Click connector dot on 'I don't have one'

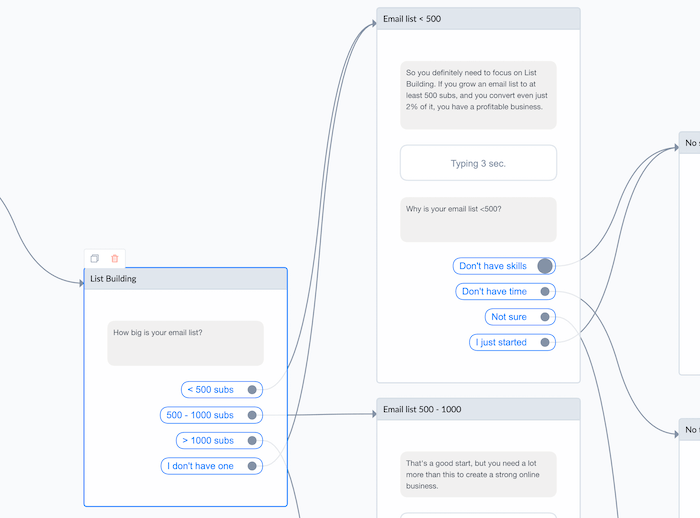coord(252,466)
